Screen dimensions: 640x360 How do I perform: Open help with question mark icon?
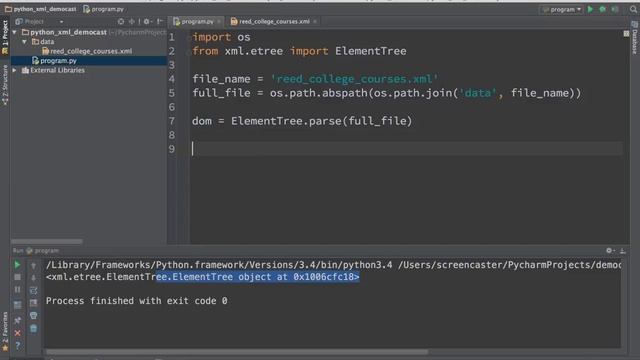(x=17, y=346)
